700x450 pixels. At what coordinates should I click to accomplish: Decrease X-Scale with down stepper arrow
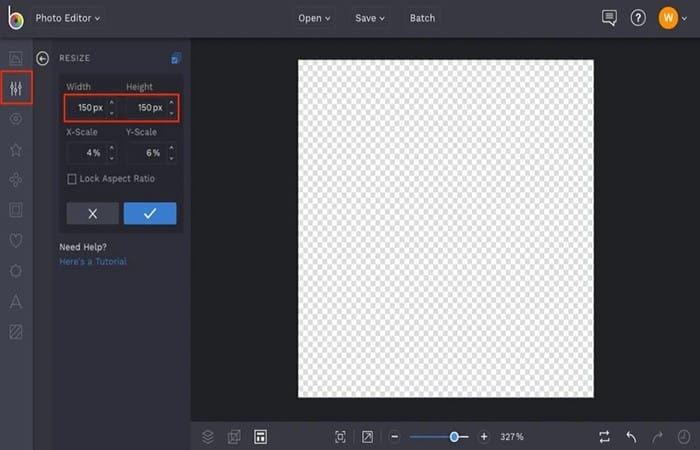point(112,158)
